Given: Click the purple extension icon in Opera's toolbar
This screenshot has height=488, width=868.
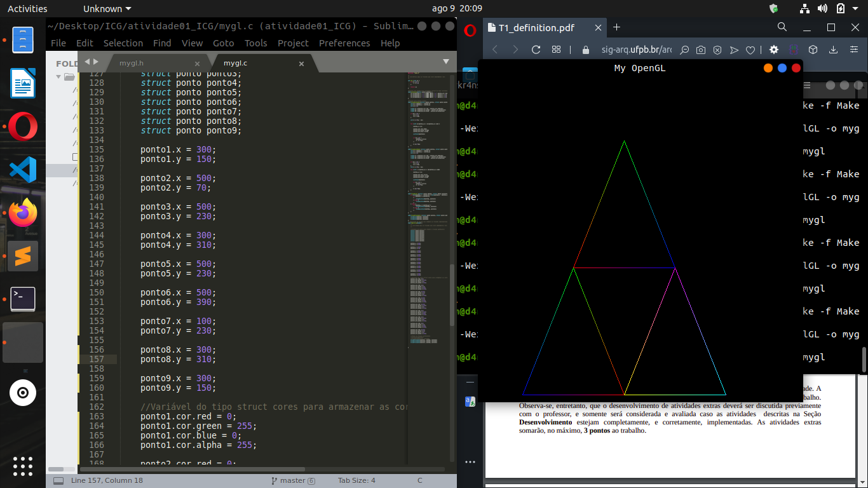Looking at the screenshot, I should [794, 50].
